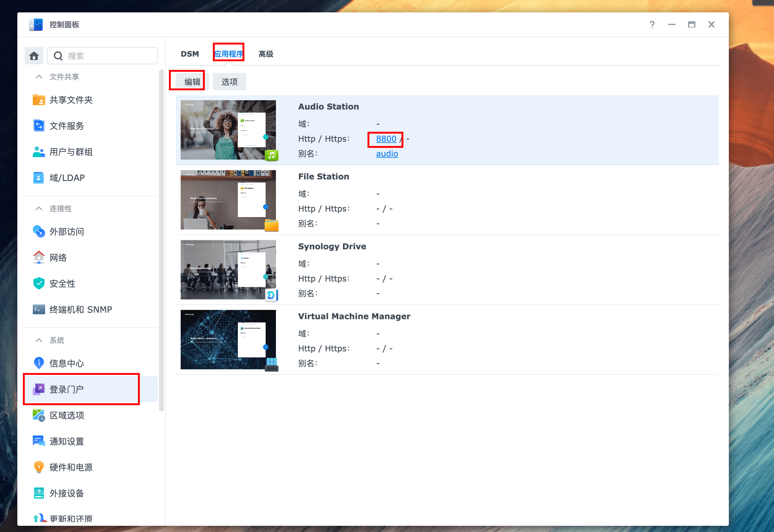The width and height of the screenshot is (774, 532).
Task: Open the 域/LDAP icon
Action: (x=39, y=178)
